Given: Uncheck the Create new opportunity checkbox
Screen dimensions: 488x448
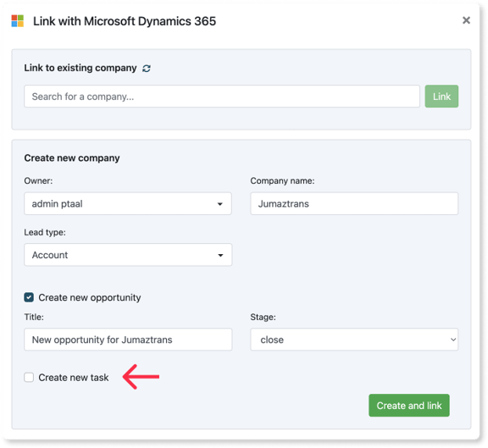Looking at the screenshot, I should coord(29,297).
